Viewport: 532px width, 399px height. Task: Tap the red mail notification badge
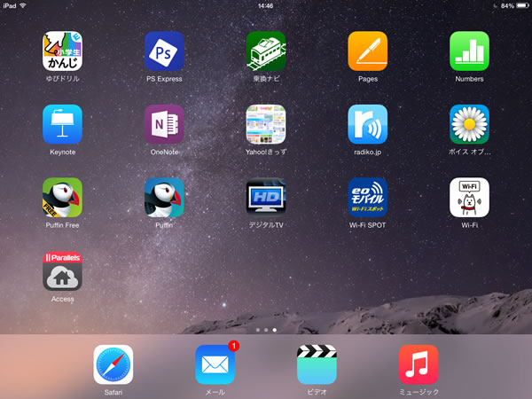coord(234,346)
